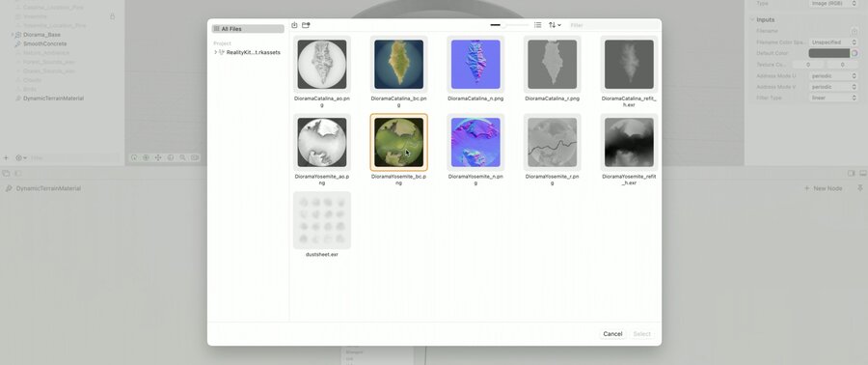Image resolution: width=868 pixels, height=365 pixels.
Task: Click the hierarchy Filter field
Action: [x=74, y=157]
